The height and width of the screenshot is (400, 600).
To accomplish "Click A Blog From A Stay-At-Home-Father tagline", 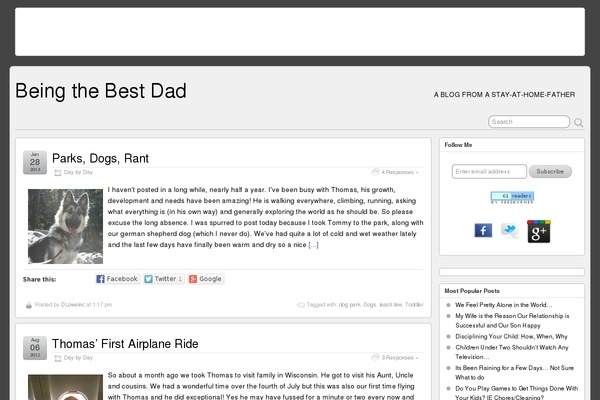I will pyautogui.click(x=504, y=95).
